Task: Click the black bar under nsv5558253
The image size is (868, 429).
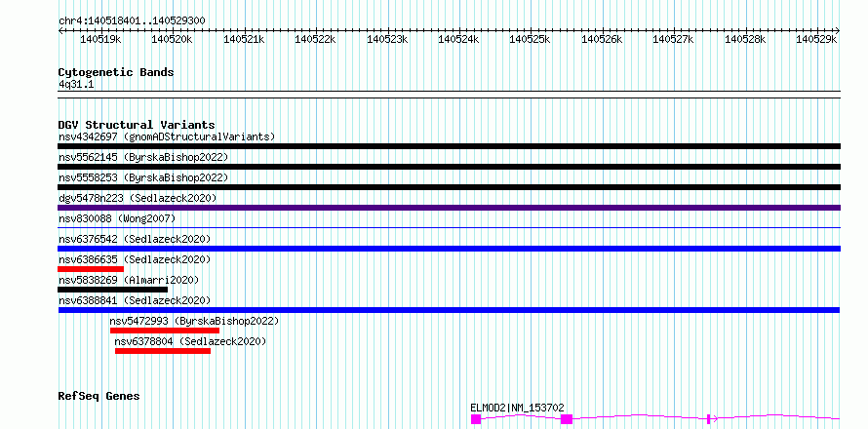Action: click(449, 187)
